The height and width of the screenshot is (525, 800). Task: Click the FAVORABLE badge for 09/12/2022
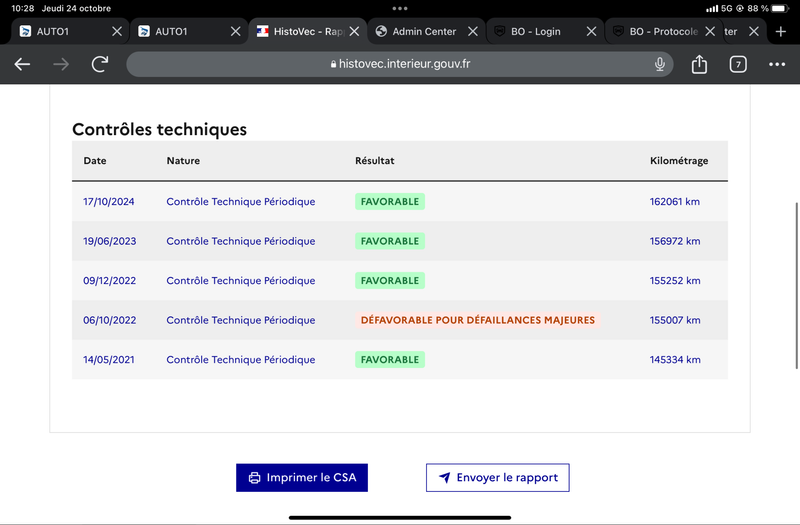[x=390, y=281]
